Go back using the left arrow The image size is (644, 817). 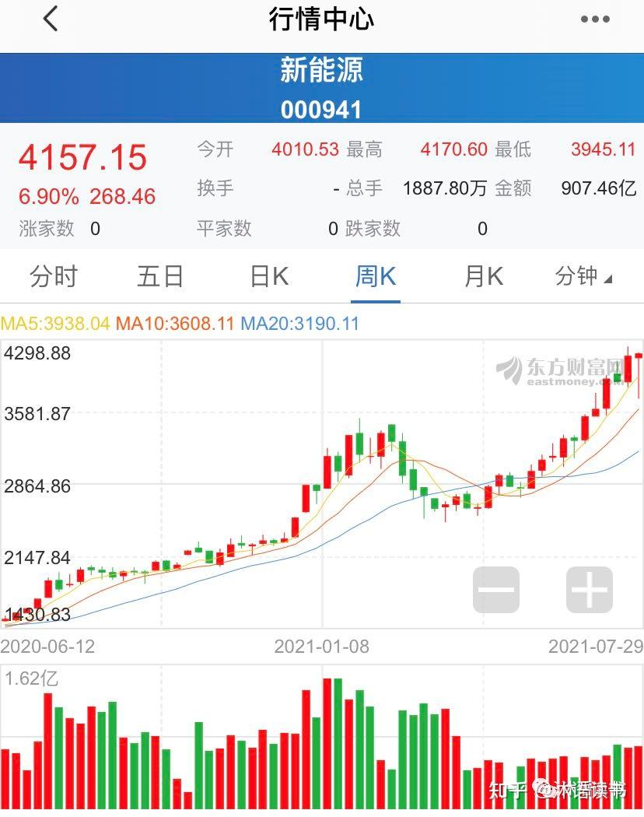tap(51, 19)
